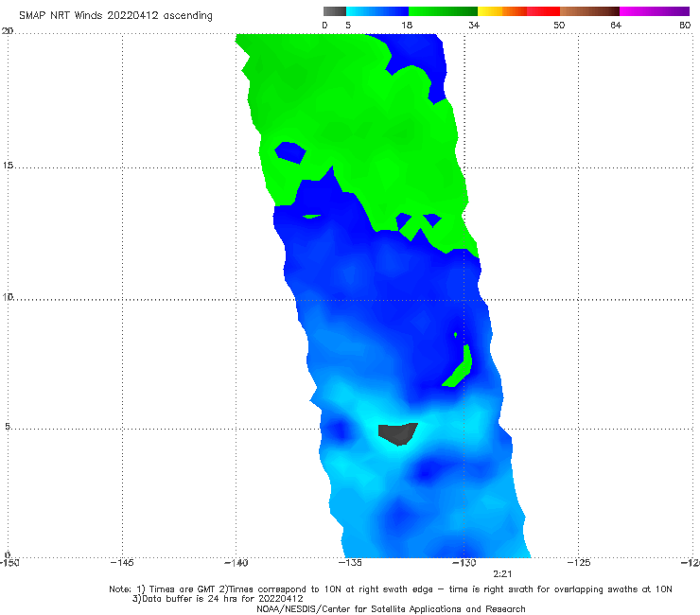Pick the yellow-to-red color bar segment

point(518,11)
